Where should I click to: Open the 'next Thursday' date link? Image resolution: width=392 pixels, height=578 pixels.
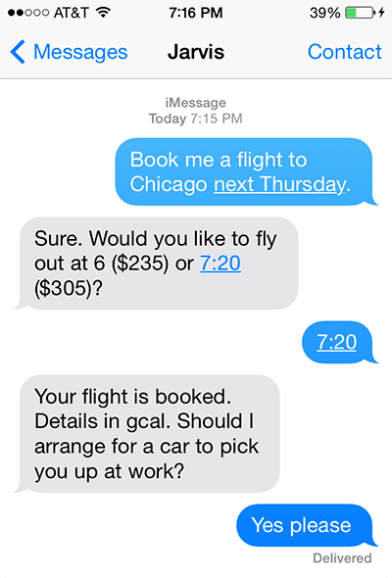coord(280,184)
